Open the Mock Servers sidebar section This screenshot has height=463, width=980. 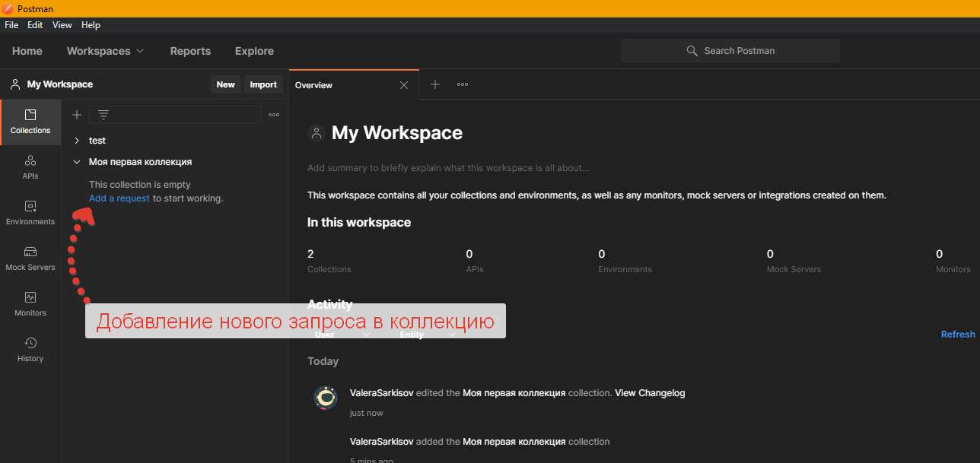click(30, 258)
